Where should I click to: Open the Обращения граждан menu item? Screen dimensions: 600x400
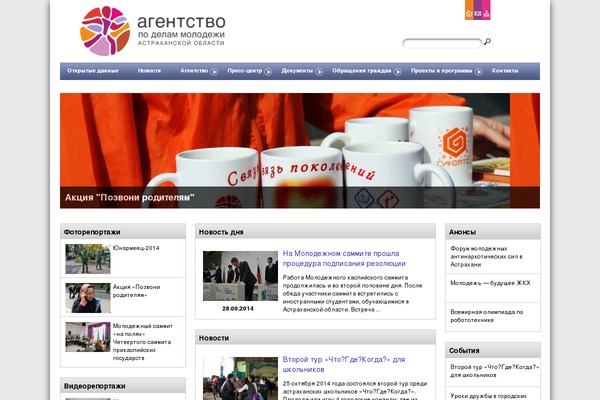tap(362, 71)
